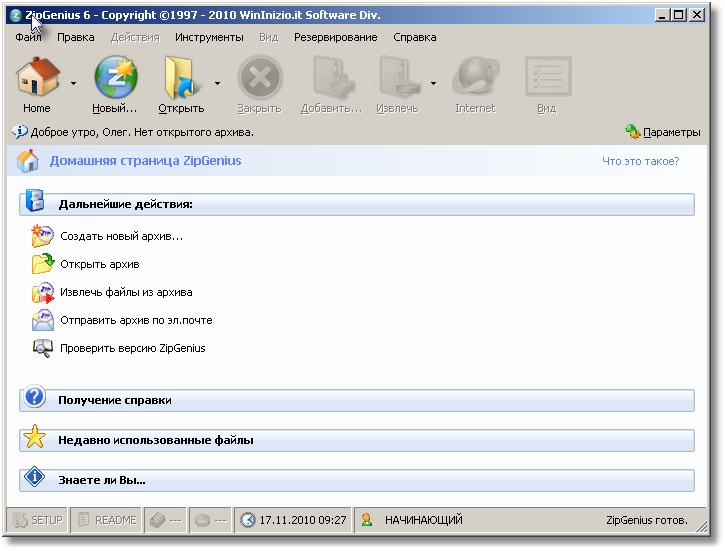Click the question mark help icon
725x551 pixels.
[35, 397]
